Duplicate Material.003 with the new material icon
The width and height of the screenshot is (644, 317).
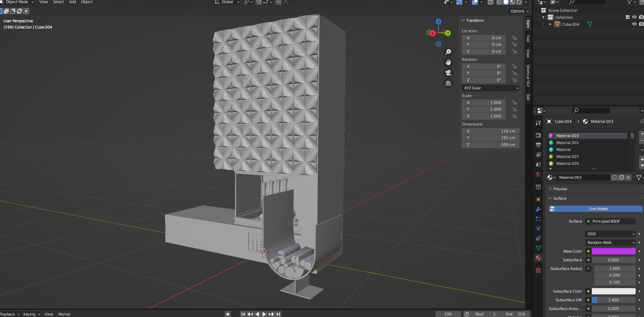coord(621,177)
